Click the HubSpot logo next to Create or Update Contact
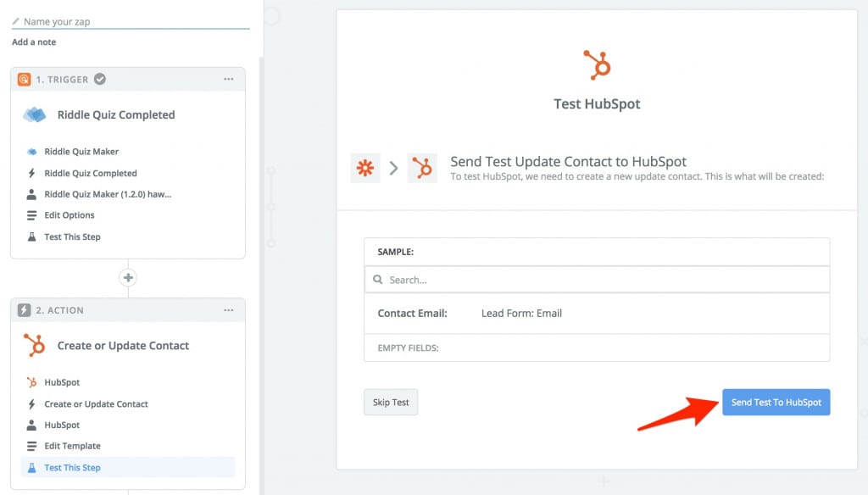This screenshot has height=495, width=868. pyautogui.click(x=34, y=345)
